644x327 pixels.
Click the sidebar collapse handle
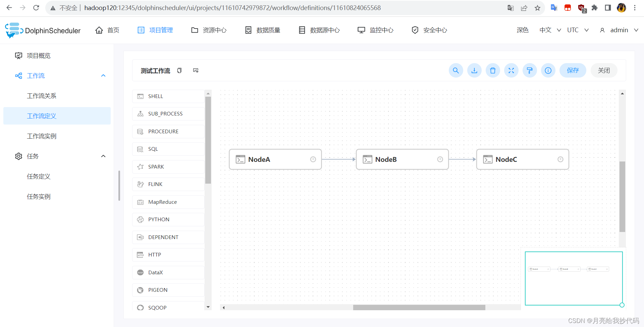click(119, 186)
